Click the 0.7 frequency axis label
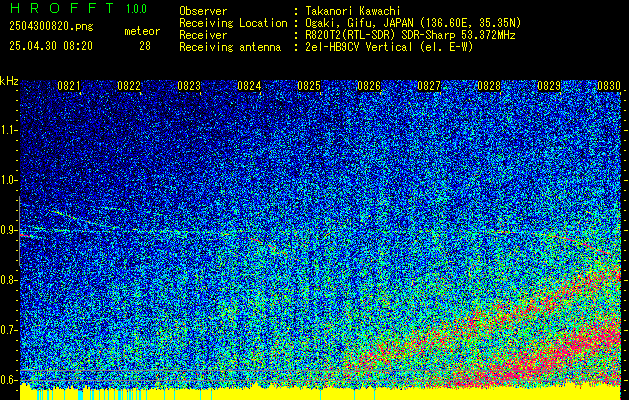Viewport: 629px width, 400px height. pyautogui.click(x=8, y=330)
